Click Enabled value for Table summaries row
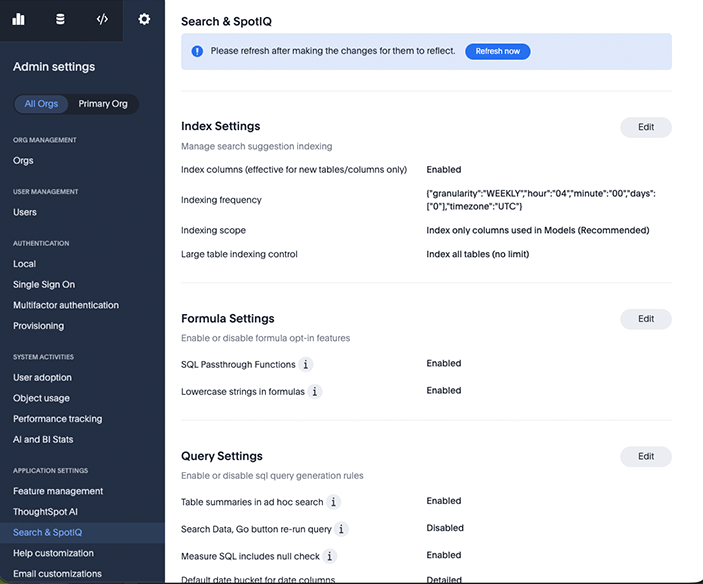This screenshot has height=584, width=703. click(444, 501)
